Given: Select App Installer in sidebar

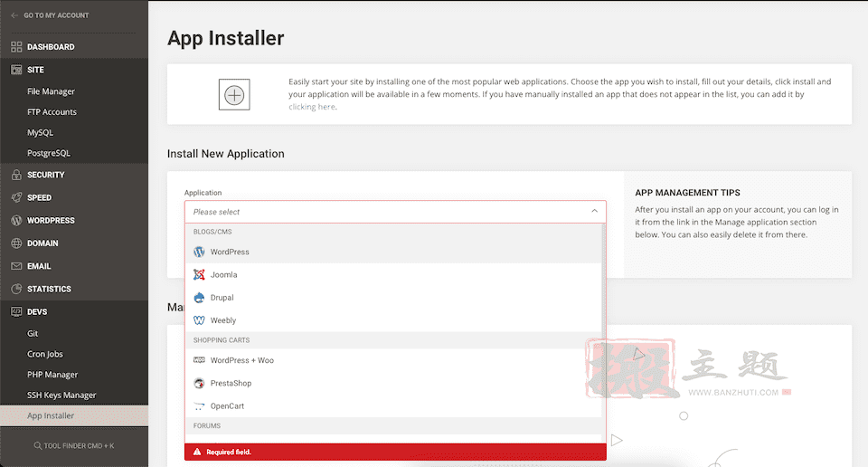Looking at the screenshot, I should (74, 416).
